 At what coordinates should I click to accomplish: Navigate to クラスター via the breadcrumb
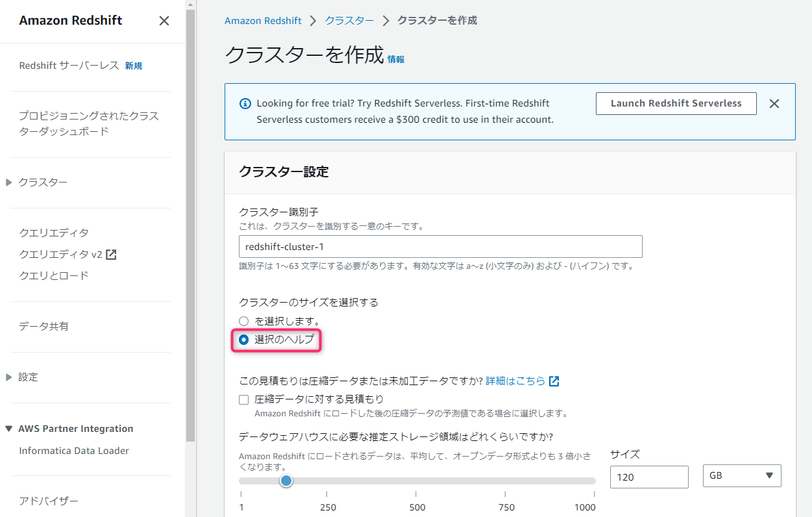point(349,20)
